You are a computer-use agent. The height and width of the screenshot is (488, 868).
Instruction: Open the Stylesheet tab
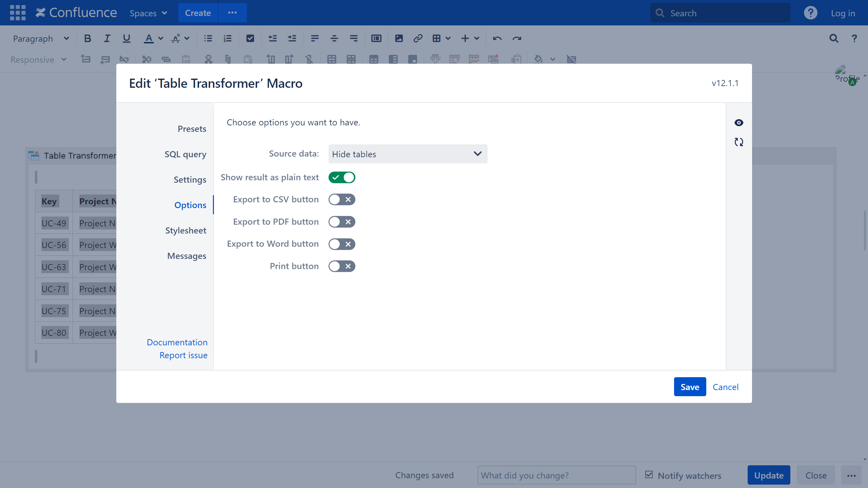[185, 230]
